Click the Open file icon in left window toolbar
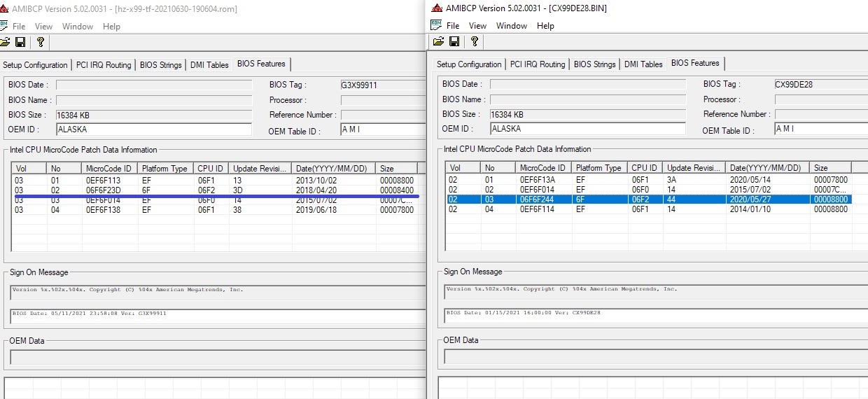The height and width of the screenshot is (399, 868). coord(6,42)
